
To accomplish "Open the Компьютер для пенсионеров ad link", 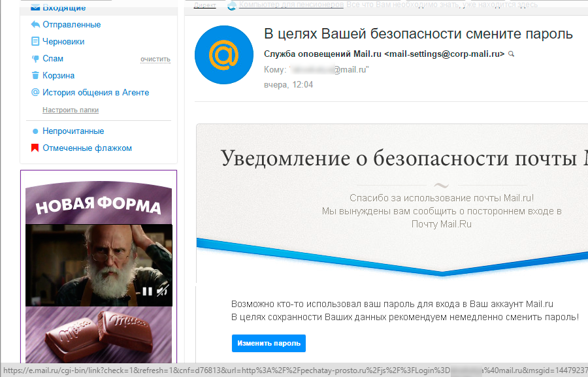I will pyautogui.click(x=291, y=5).
